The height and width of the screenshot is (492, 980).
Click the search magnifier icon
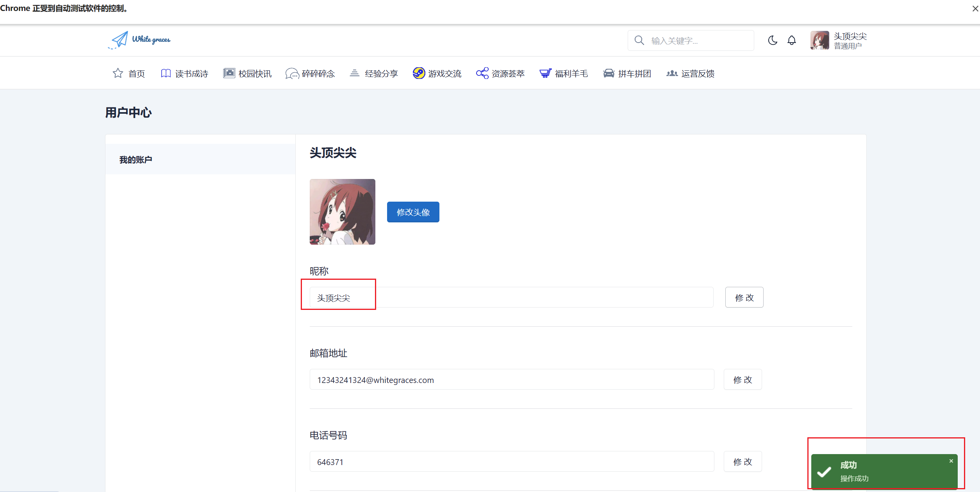pyautogui.click(x=639, y=40)
